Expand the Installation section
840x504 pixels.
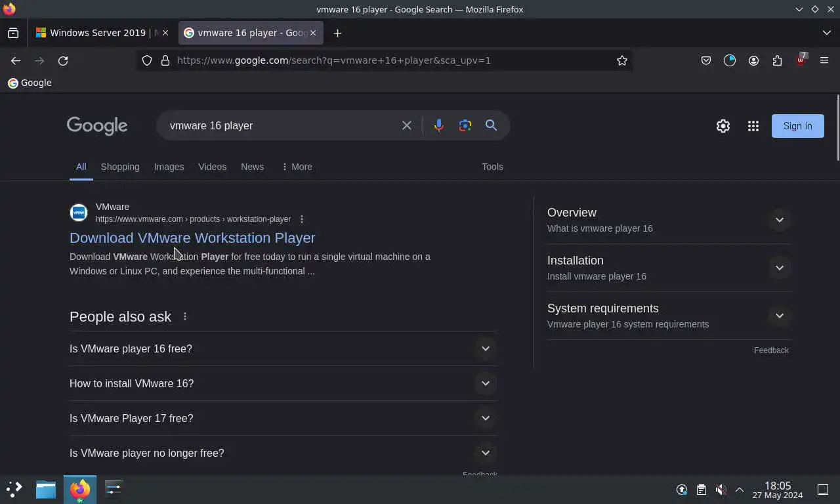click(669, 268)
